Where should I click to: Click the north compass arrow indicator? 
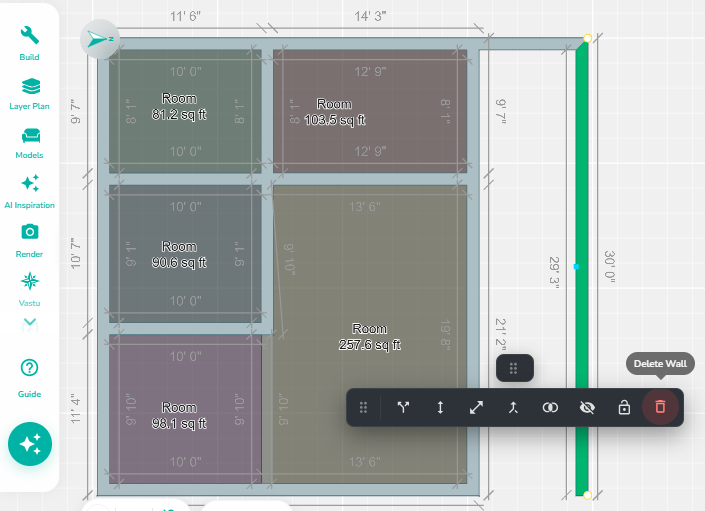(x=100, y=40)
